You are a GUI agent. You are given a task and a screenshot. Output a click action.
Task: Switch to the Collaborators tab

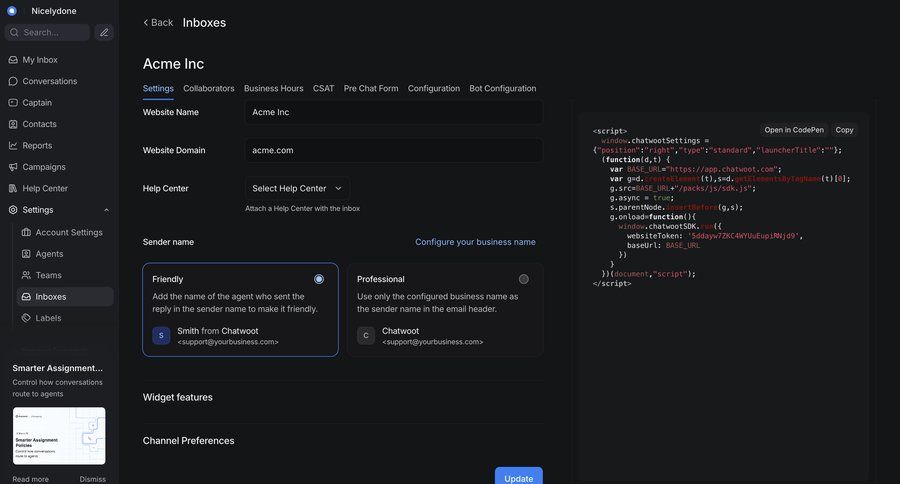[x=208, y=88]
